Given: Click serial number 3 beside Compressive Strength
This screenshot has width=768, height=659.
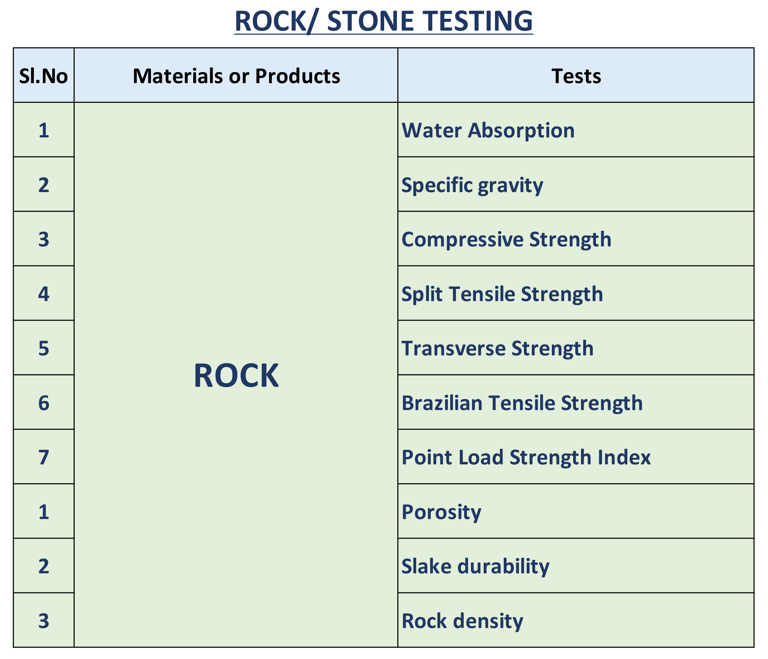Looking at the screenshot, I should coord(43,240).
